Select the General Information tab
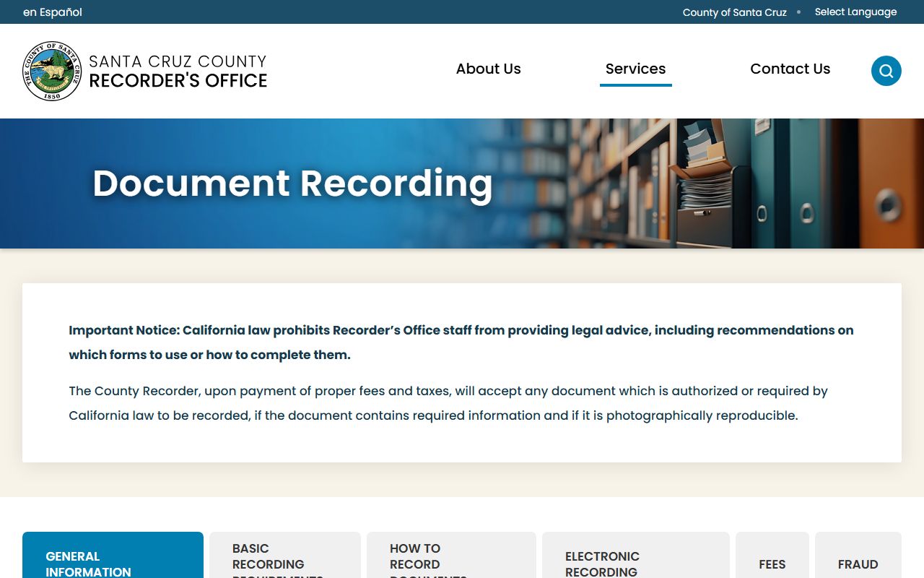Image resolution: width=924 pixels, height=578 pixels. point(113,556)
